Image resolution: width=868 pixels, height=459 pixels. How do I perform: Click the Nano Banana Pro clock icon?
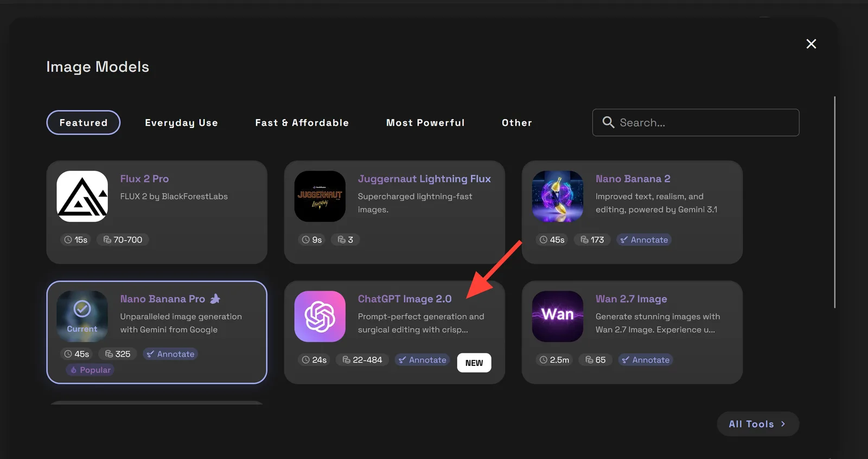tap(68, 354)
